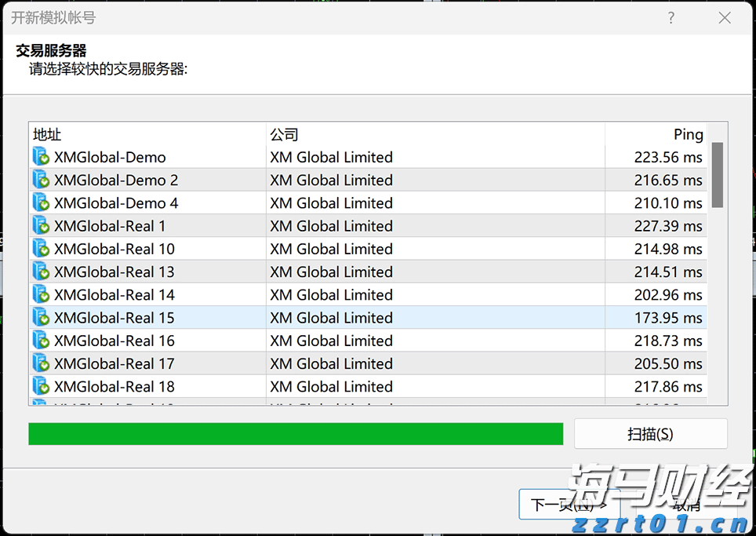The height and width of the screenshot is (536, 756).
Task: Click the server icon beside XMGlobal-Real 10
Action: (40, 248)
